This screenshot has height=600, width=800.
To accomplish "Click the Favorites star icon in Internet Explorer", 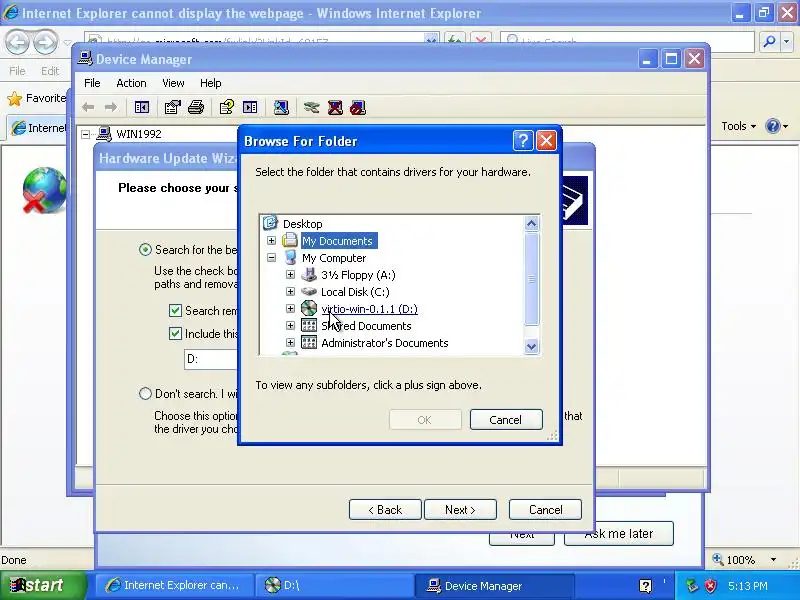I will pyautogui.click(x=15, y=98).
